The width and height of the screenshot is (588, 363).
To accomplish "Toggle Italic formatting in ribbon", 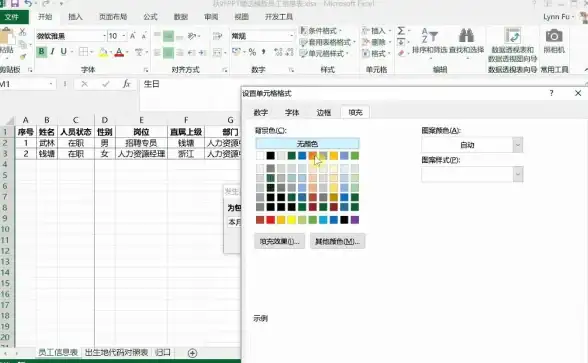I will 52,52.
